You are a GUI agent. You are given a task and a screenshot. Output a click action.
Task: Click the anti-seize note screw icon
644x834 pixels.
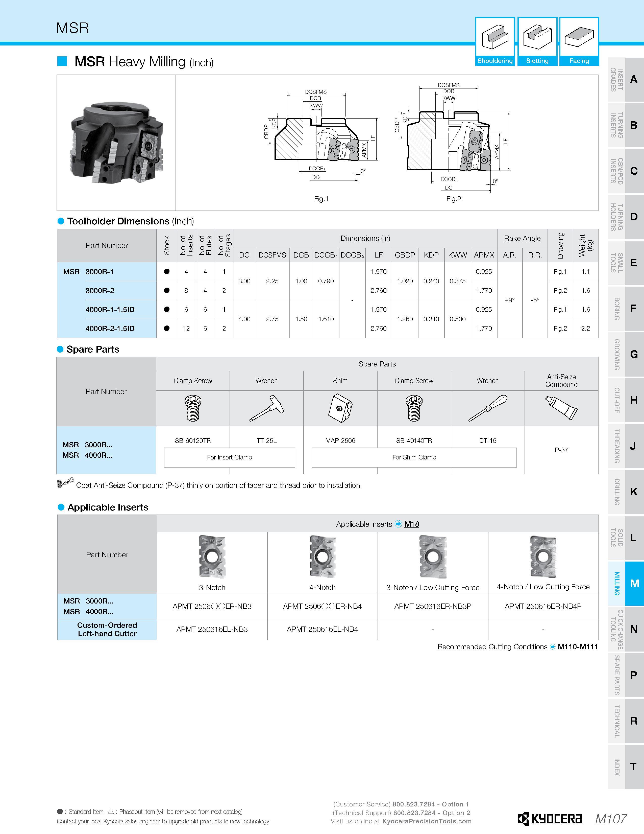click(65, 483)
